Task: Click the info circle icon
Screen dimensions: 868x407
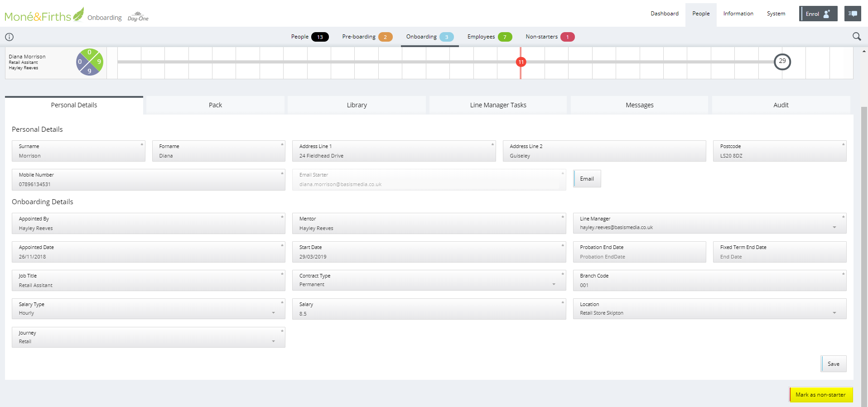Action: coord(9,37)
